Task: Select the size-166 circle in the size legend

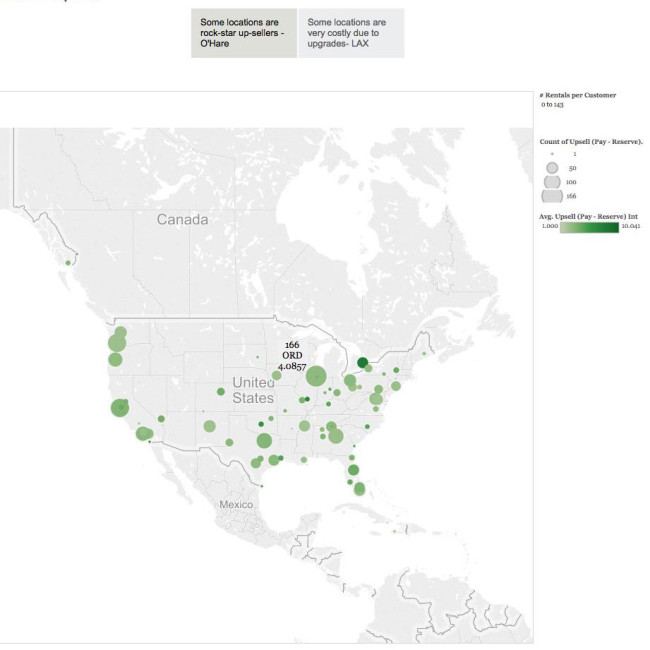Action: (x=552, y=196)
